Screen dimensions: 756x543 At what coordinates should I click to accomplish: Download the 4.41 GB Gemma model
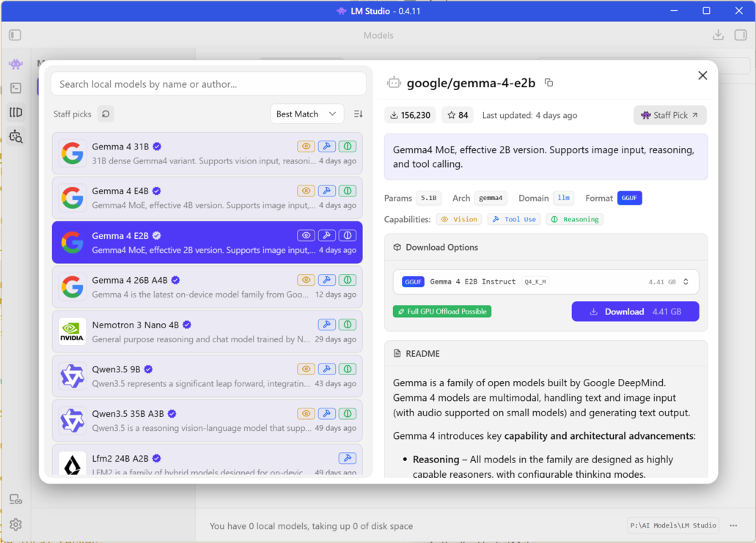(x=635, y=311)
